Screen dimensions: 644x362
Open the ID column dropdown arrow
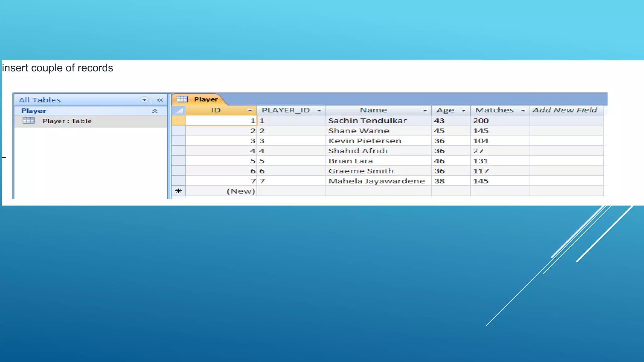click(x=250, y=111)
